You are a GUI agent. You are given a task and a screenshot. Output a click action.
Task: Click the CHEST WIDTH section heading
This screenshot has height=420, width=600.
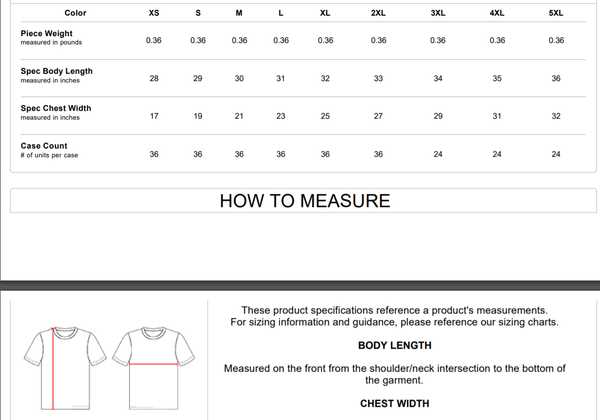pos(395,404)
